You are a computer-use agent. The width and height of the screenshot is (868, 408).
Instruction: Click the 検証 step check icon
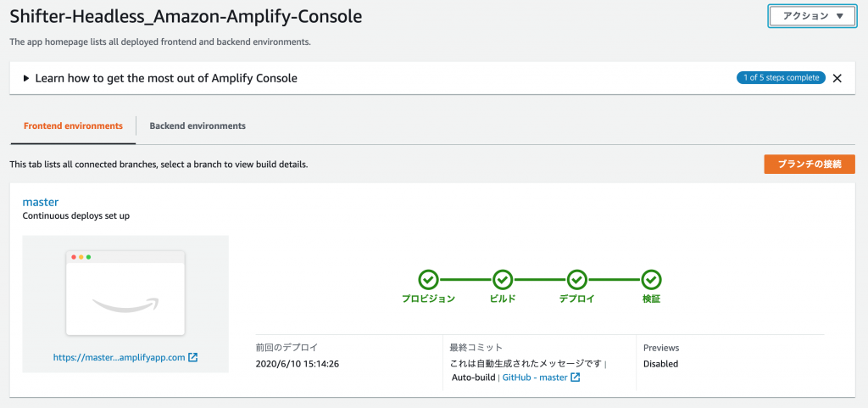click(x=652, y=280)
